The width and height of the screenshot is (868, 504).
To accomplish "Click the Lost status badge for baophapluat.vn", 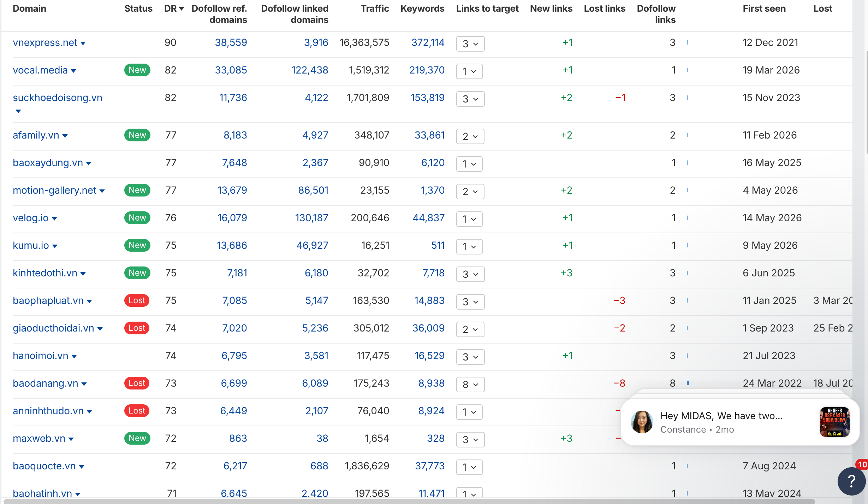I will tap(137, 300).
